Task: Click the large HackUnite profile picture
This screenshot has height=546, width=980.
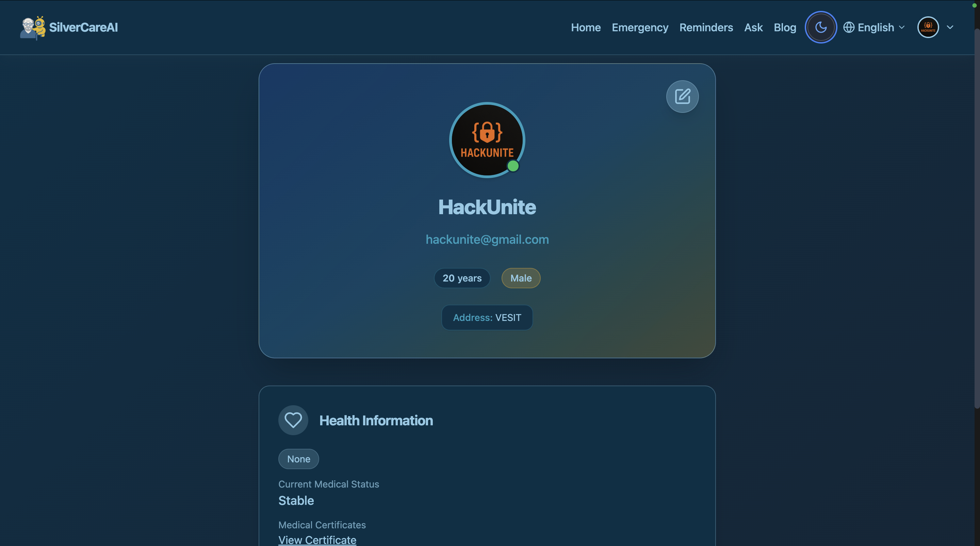Action: (x=487, y=139)
